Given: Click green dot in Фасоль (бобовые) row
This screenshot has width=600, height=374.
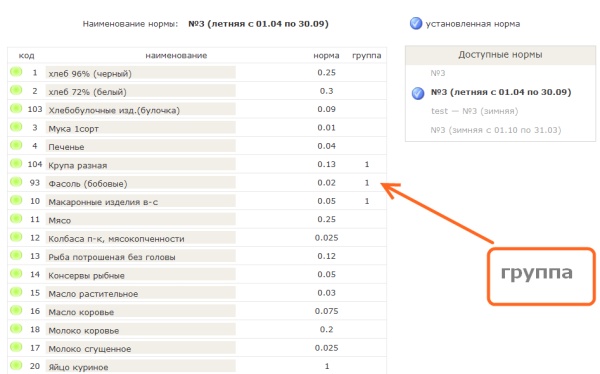Looking at the screenshot, I should pos(16,182).
